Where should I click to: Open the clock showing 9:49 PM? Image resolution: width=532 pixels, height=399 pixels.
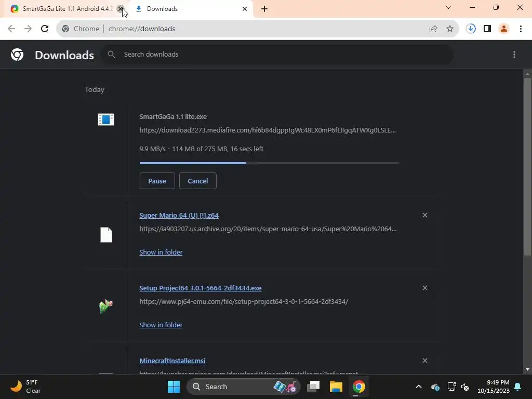tap(494, 387)
